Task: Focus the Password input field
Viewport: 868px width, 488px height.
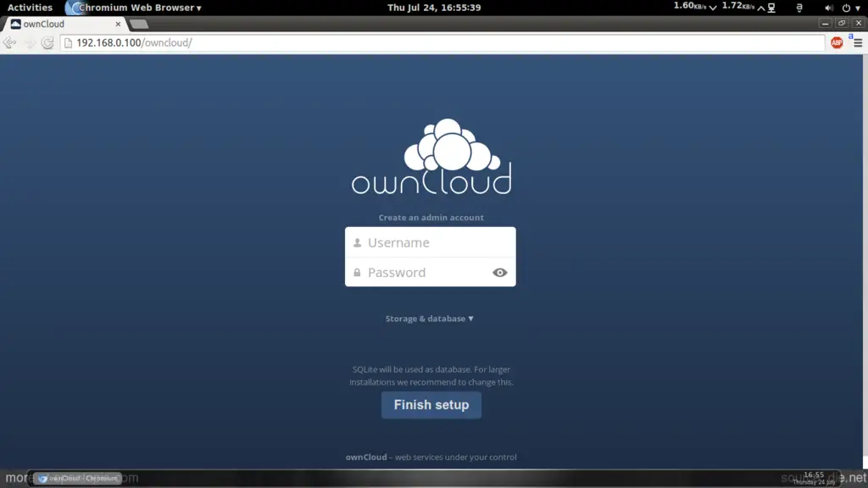Action: (430, 272)
